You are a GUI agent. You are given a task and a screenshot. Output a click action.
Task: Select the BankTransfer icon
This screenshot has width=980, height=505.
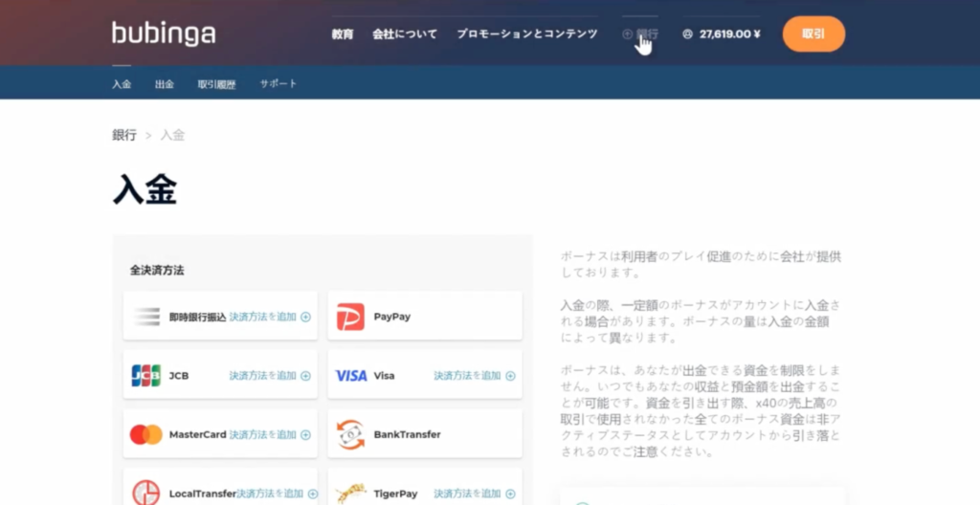[x=350, y=435]
